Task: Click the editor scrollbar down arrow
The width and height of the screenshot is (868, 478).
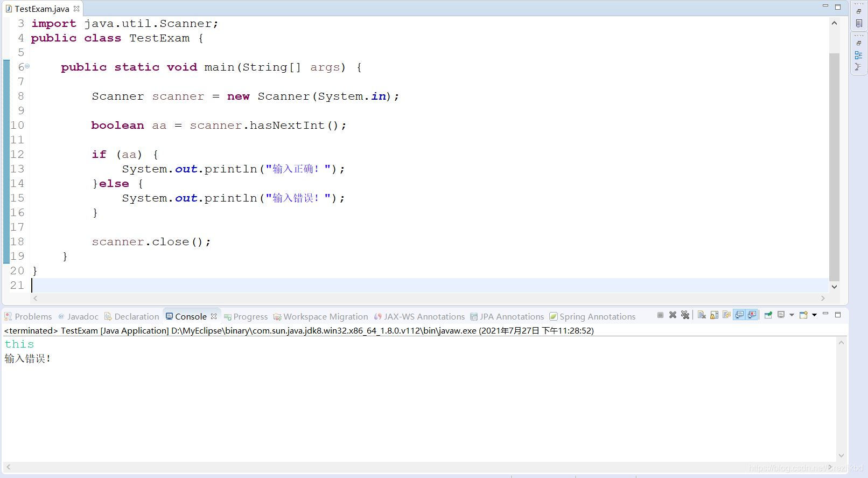Action: pyautogui.click(x=834, y=287)
